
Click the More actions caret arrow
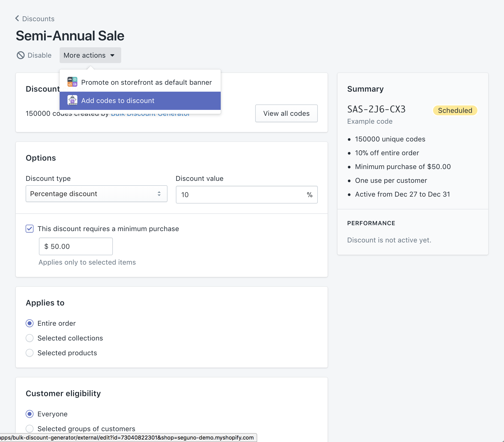click(112, 55)
